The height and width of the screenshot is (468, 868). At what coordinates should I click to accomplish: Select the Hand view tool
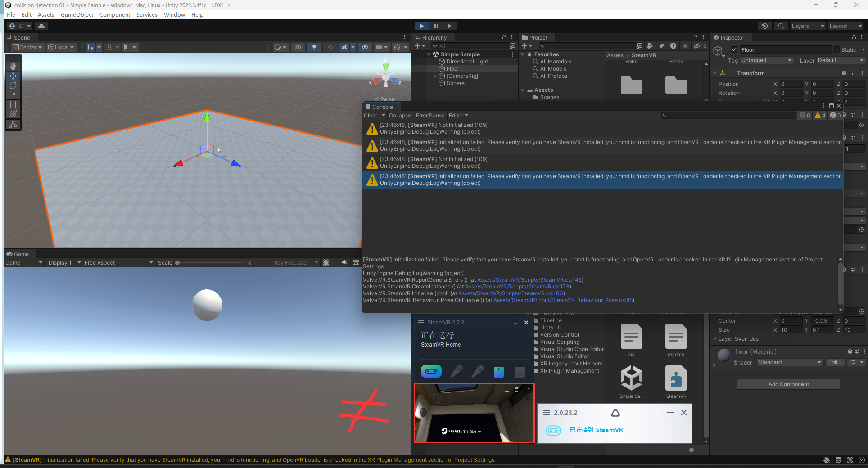[x=13, y=67]
